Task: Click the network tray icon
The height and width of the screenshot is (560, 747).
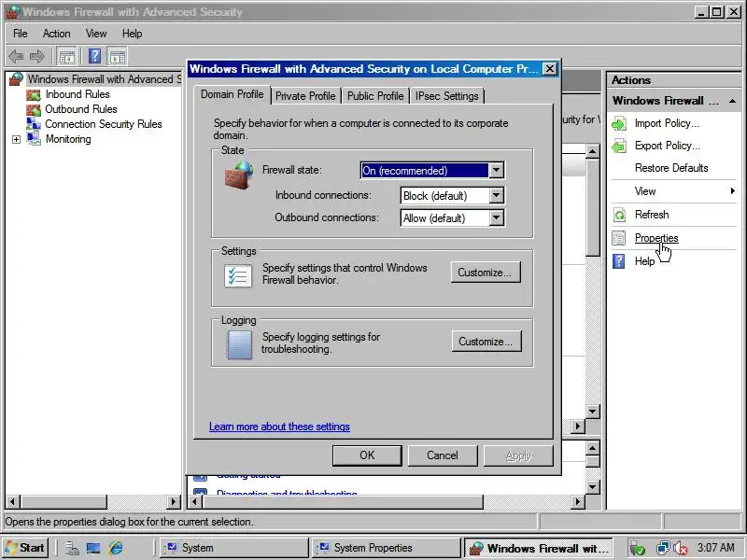Action: click(663, 548)
